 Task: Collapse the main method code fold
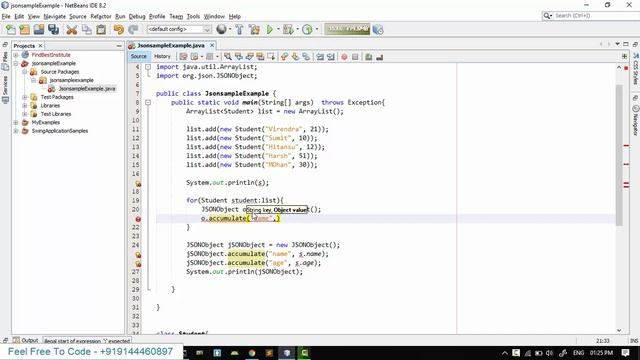point(148,102)
